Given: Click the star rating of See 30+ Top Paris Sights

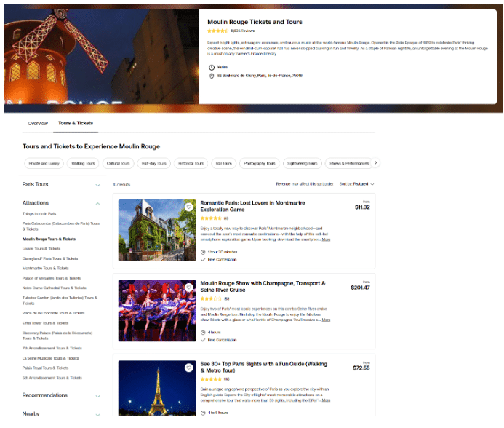Looking at the screenshot, I should [211, 379].
